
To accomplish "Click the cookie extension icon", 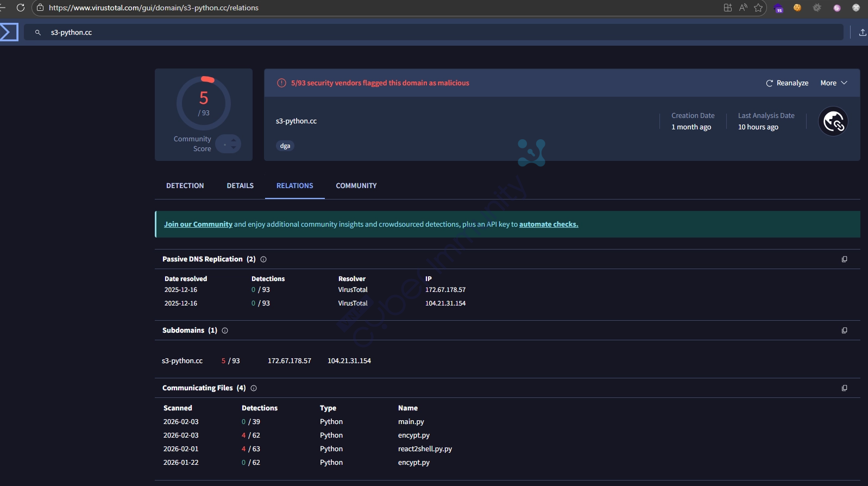I will point(797,8).
